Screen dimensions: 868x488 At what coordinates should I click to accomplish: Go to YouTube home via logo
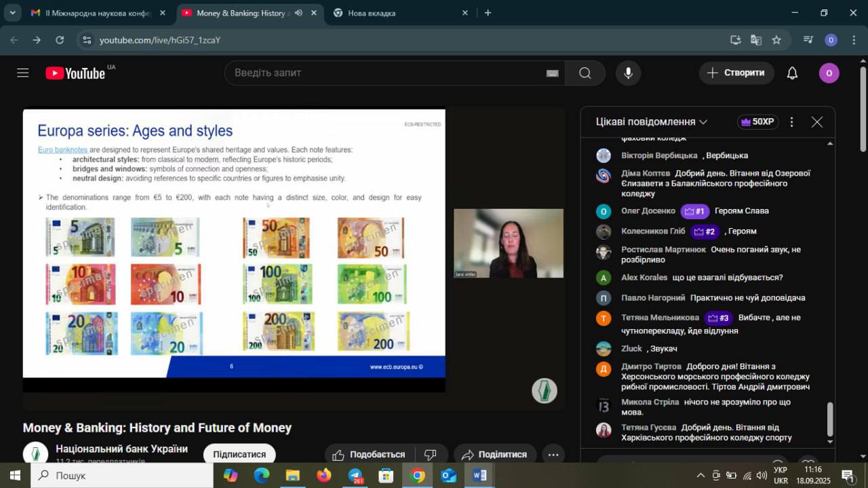(75, 73)
